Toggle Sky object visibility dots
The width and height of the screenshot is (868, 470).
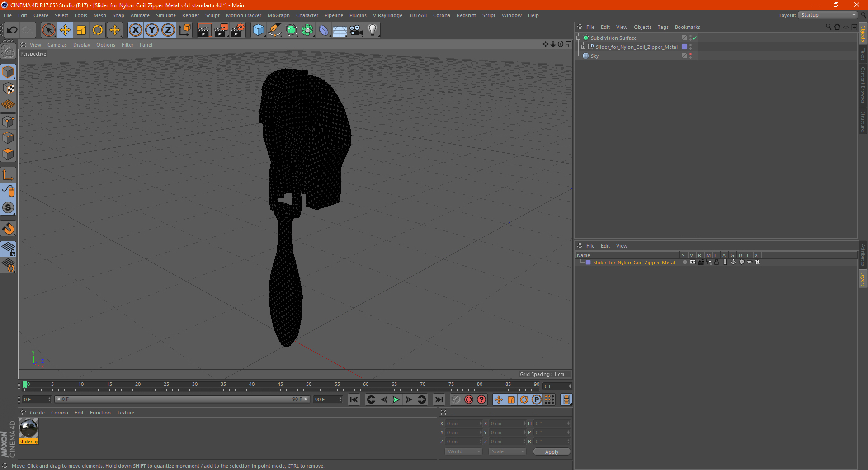coord(691,56)
